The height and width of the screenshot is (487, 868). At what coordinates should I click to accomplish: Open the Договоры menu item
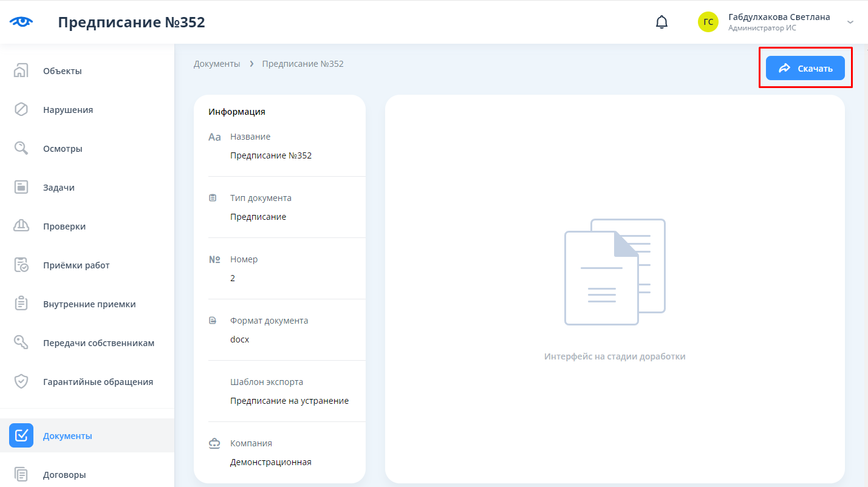[64, 475]
